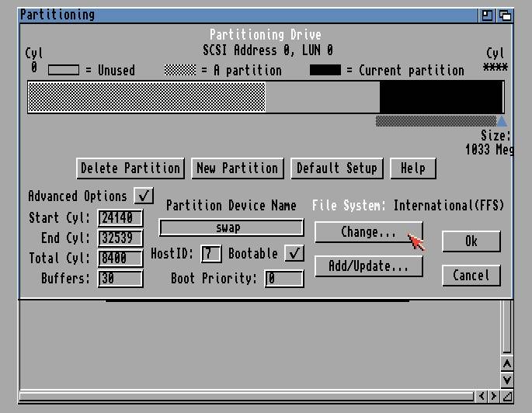Image resolution: width=532 pixels, height=413 pixels.
Task: Click the scroll right arrow at bottom
Action: [493, 396]
